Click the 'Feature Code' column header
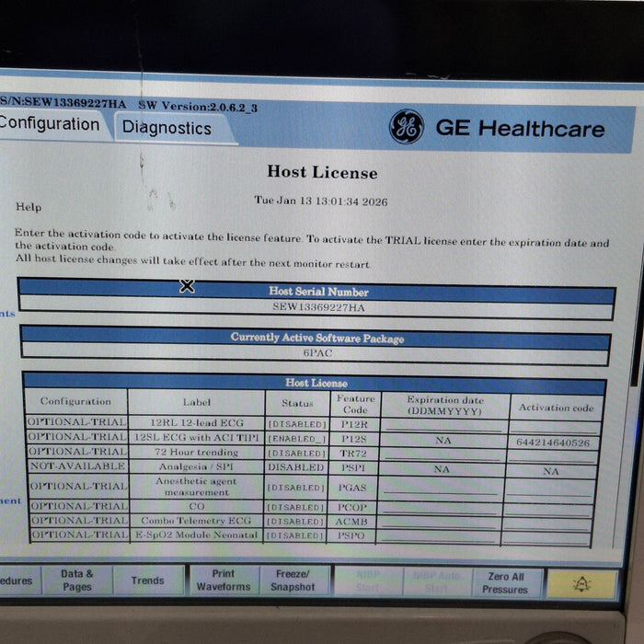644x644 pixels. click(x=356, y=404)
